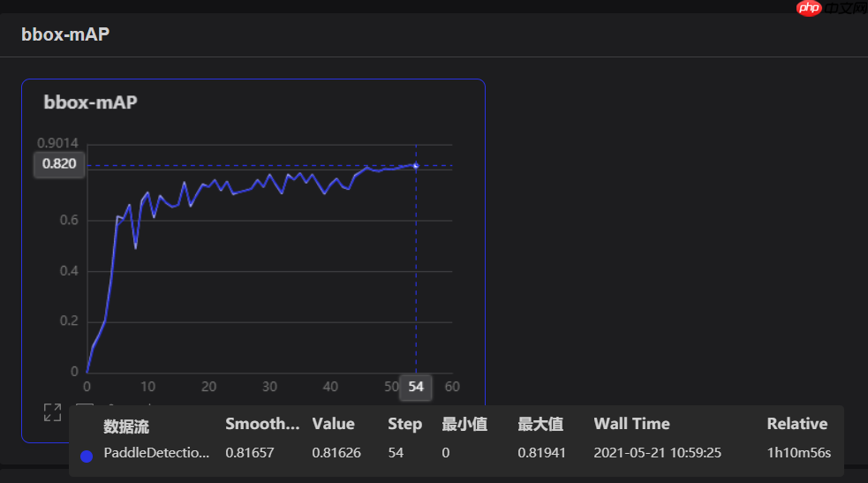Click the hovered data point at step 54
Viewport: 868px width, 483px height.
click(x=416, y=165)
